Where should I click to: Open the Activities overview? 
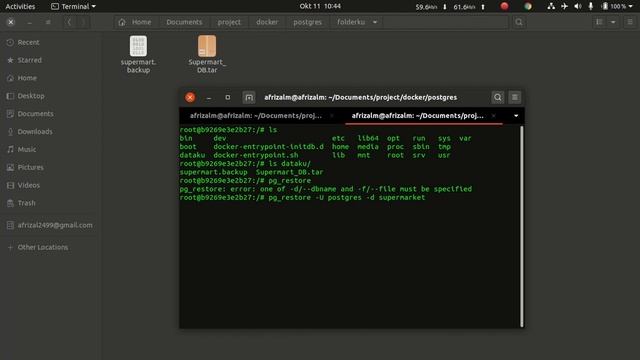point(20,6)
